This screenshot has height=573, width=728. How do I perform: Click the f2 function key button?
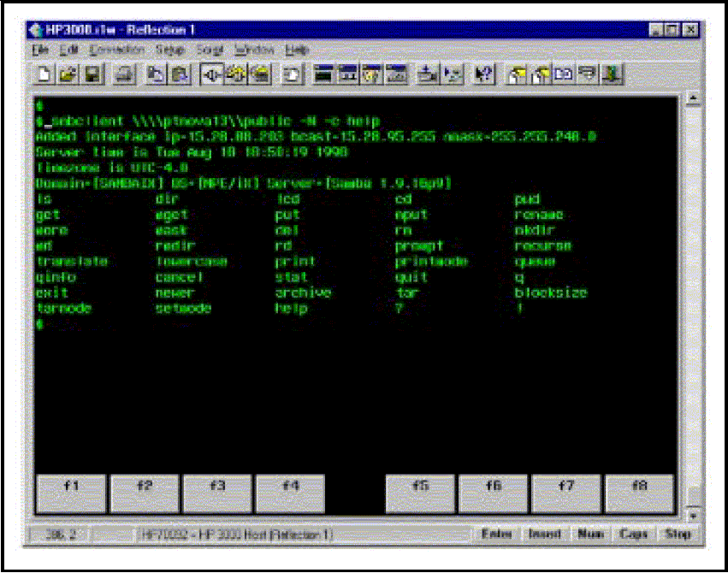click(x=145, y=493)
